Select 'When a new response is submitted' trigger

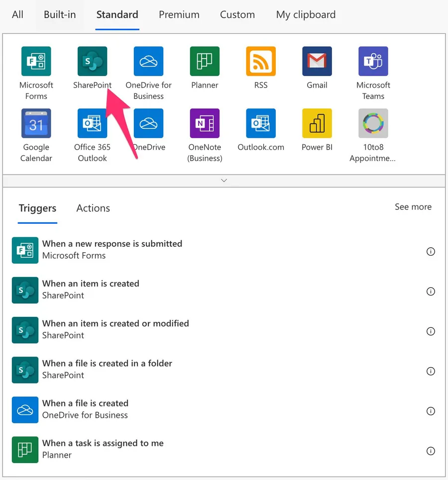point(112,250)
